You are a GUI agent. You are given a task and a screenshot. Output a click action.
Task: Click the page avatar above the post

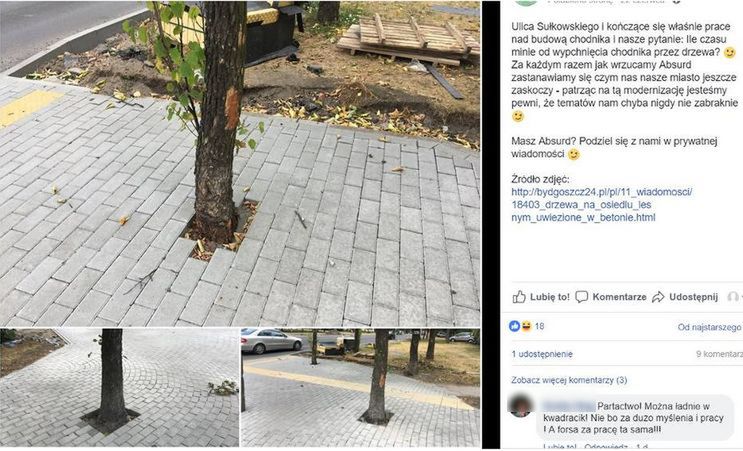pyautogui.click(x=524, y=2)
